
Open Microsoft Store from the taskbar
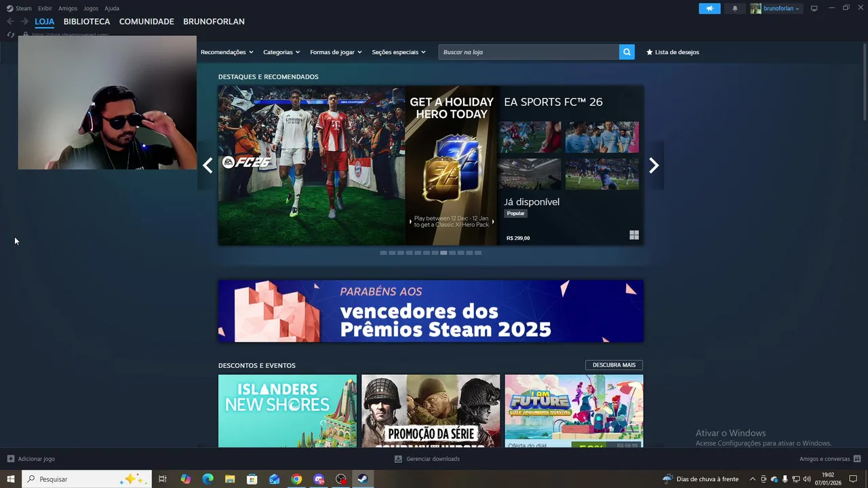coord(252,479)
